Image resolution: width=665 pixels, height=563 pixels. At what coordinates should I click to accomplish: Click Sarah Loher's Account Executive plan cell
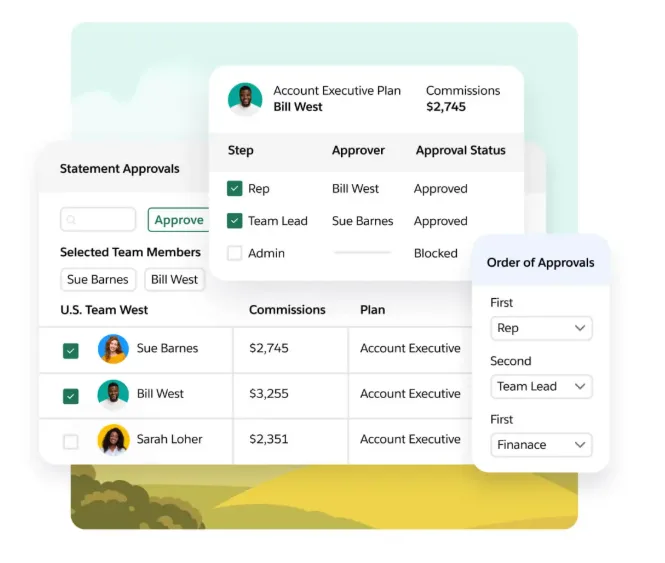tap(410, 439)
